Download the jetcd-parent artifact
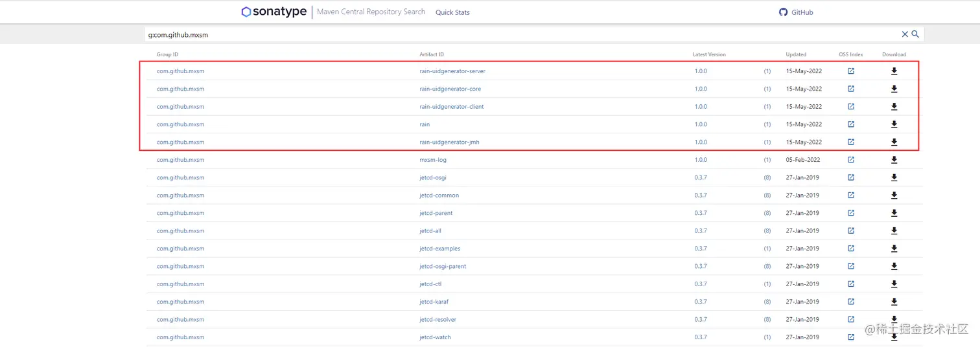The height and width of the screenshot is (347, 980). coord(894,213)
